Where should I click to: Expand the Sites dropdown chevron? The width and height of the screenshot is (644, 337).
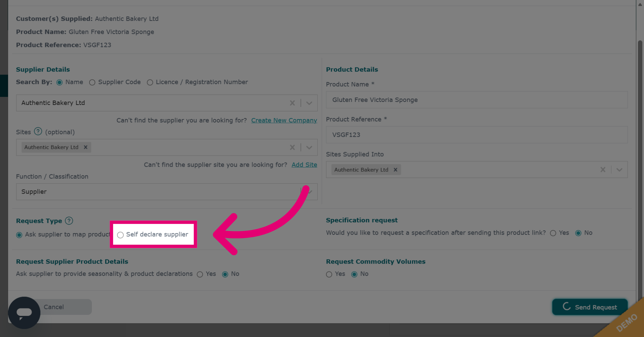[309, 148]
